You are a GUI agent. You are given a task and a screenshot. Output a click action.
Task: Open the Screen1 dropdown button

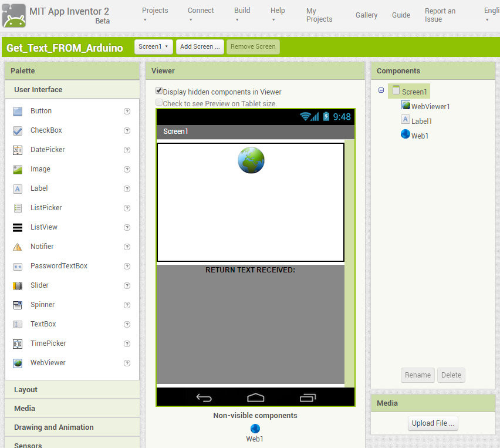point(153,46)
